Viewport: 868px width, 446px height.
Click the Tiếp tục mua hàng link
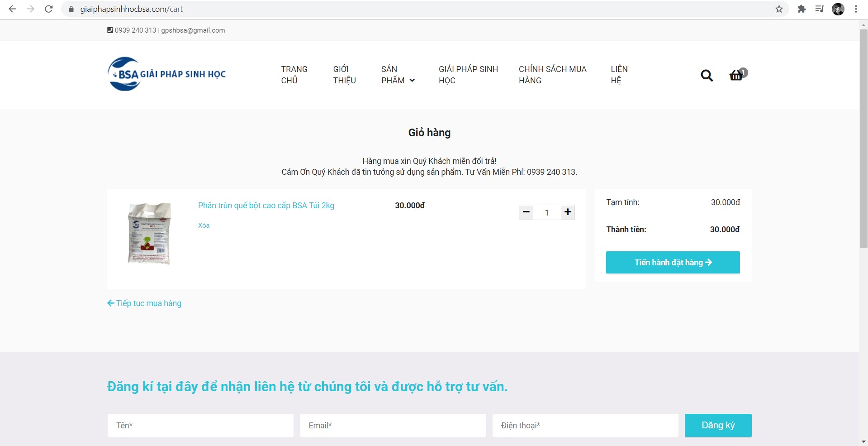[144, 303]
